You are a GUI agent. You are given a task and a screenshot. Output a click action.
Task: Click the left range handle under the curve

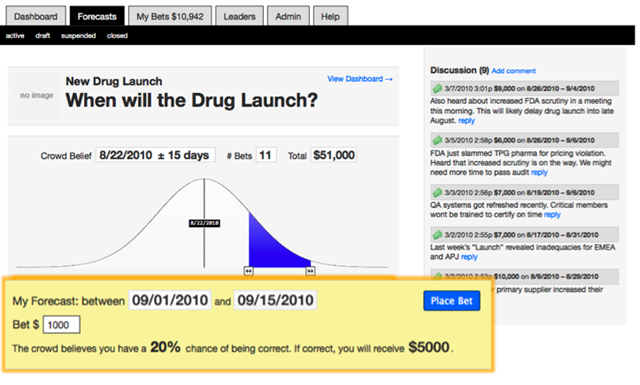coord(249,271)
